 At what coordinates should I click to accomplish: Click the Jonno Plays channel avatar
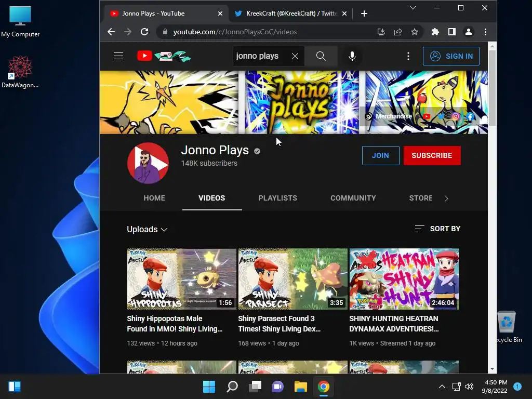click(148, 163)
